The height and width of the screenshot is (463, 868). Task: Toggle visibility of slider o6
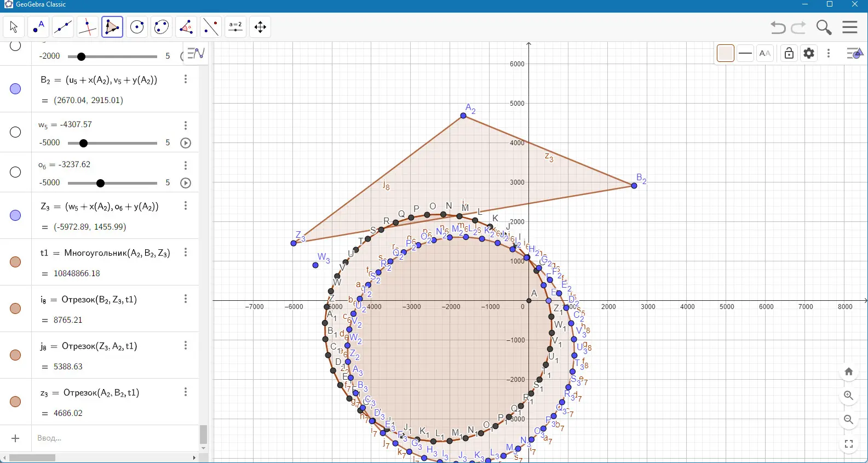(x=15, y=172)
